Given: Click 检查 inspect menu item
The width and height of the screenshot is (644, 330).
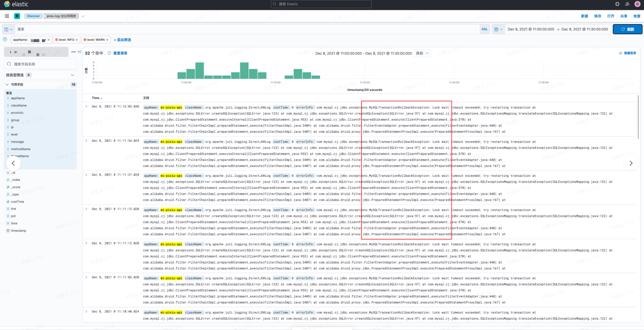Looking at the screenshot, I should (637, 16).
